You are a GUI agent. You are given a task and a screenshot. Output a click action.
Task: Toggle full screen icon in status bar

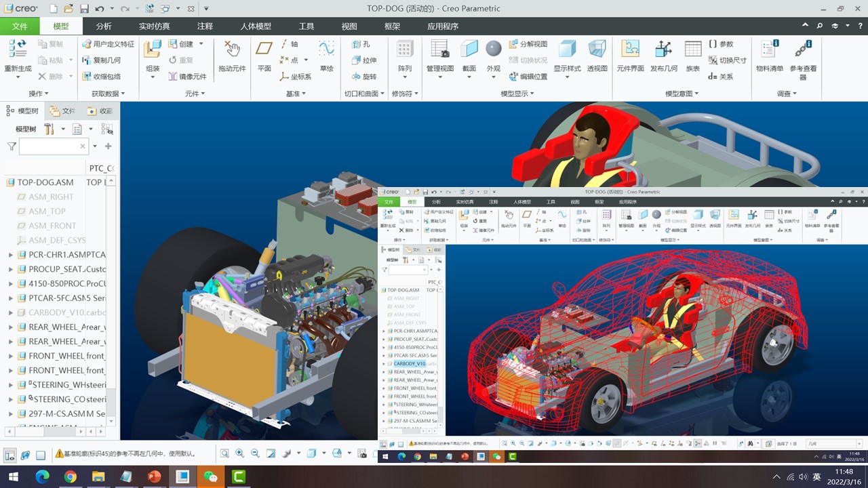click(41, 455)
